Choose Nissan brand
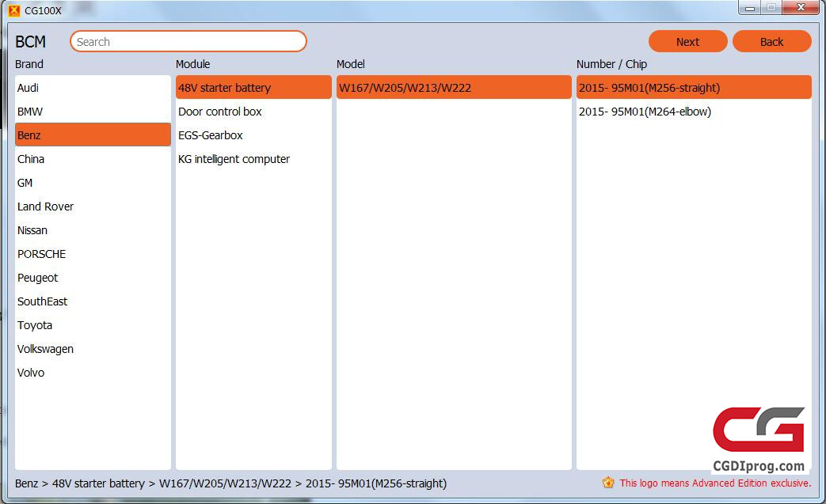This screenshot has width=826, height=504. (x=93, y=229)
